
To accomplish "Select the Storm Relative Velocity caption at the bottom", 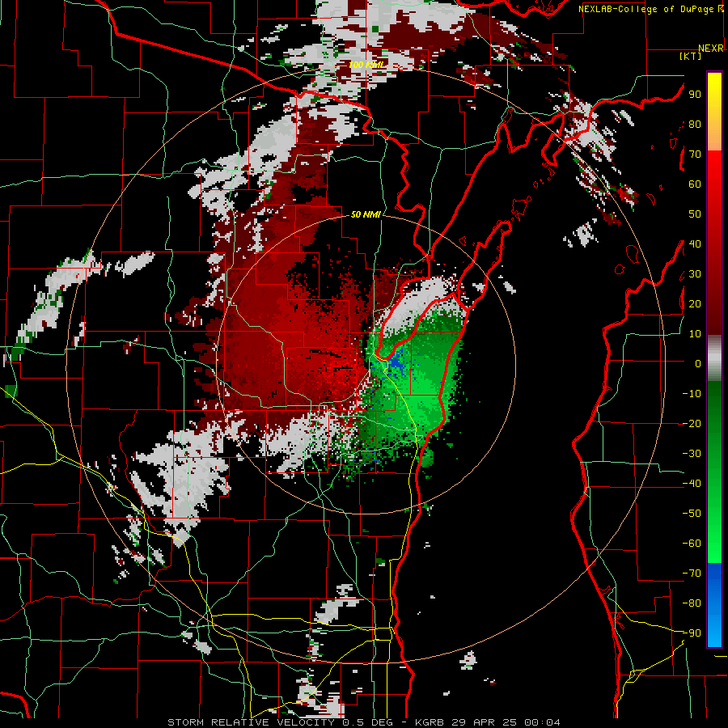I will [364, 722].
